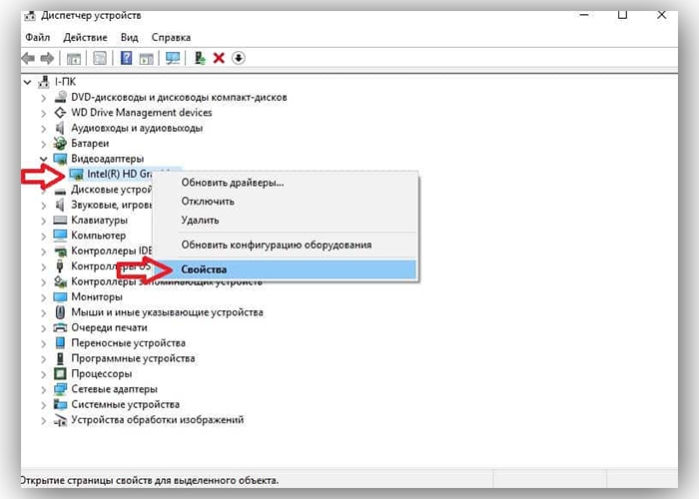This screenshot has height=499, width=699.
Task: Select Мыши и иные указывающие устройства
Action: [x=167, y=312]
